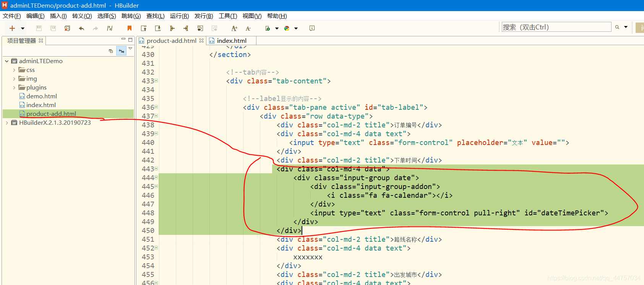Image resolution: width=644 pixels, height=285 pixels.
Task: Open the search options dropdown arrow
Action: click(x=626, y=27)
